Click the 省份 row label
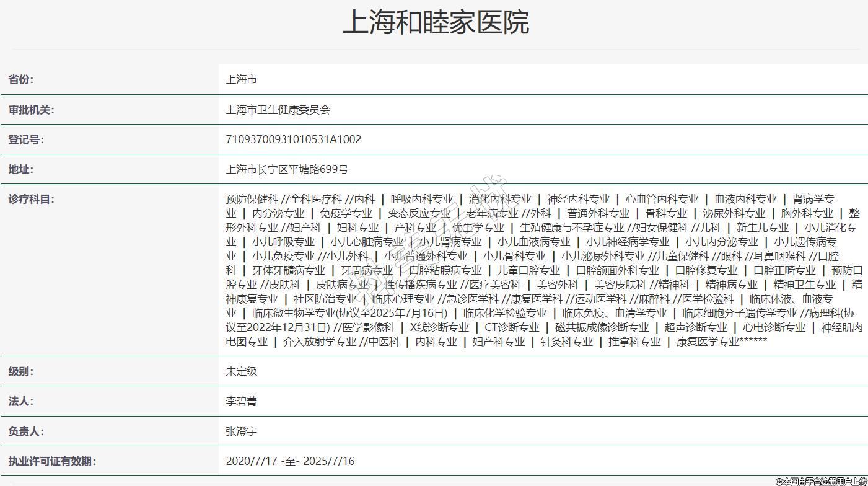 click(21, 79)
